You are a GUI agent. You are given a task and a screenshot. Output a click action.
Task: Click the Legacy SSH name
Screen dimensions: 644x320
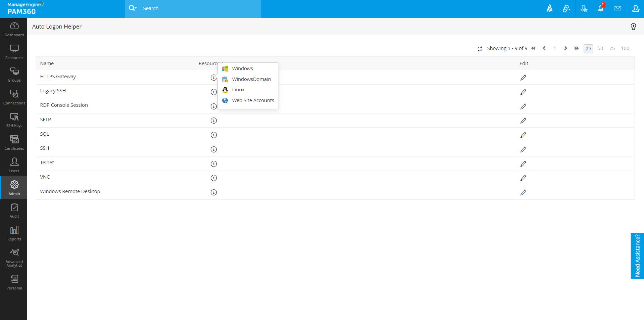(x=53, y=91)
